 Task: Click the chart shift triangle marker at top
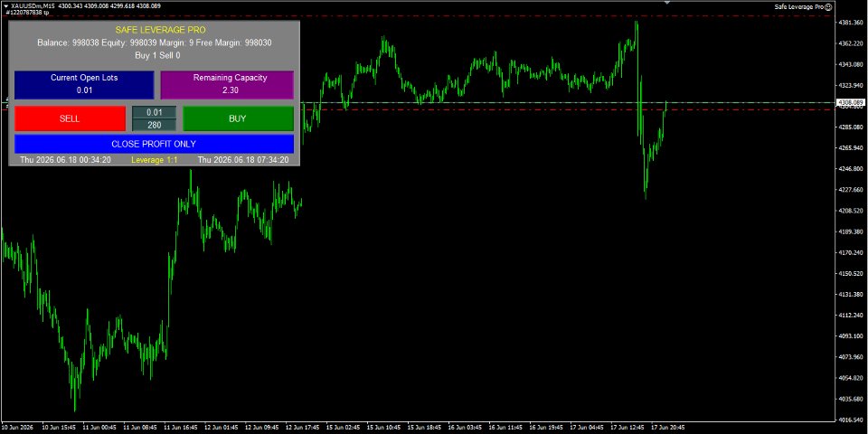667,3
